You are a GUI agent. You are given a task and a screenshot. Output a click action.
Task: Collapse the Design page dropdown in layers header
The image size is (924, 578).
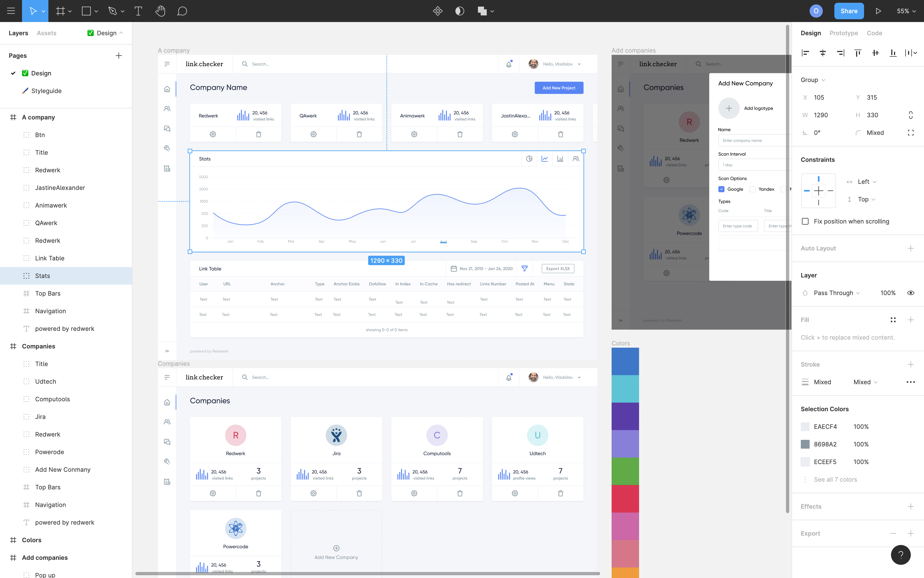coord(105,33)
